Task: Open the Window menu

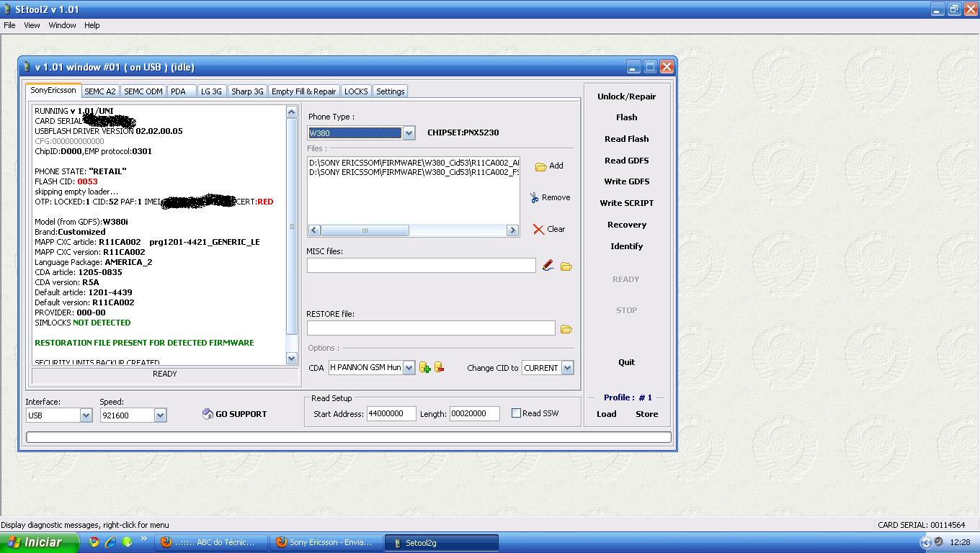Action: click(62, 25)
